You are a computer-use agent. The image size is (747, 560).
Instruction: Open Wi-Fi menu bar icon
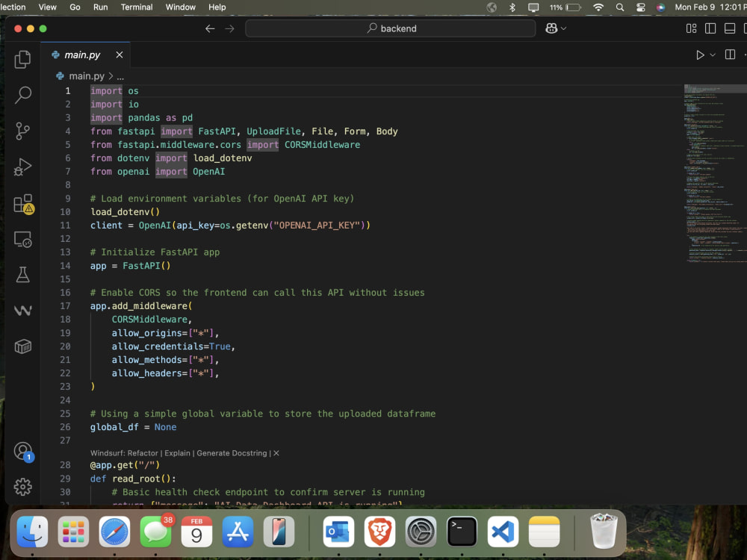tap(598, 7)
